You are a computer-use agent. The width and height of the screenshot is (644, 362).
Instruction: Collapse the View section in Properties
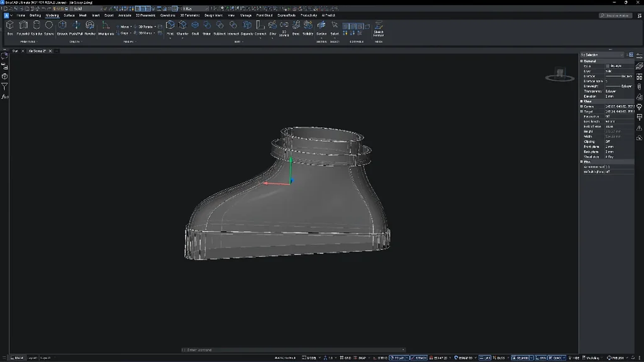[x=582, y=101]
